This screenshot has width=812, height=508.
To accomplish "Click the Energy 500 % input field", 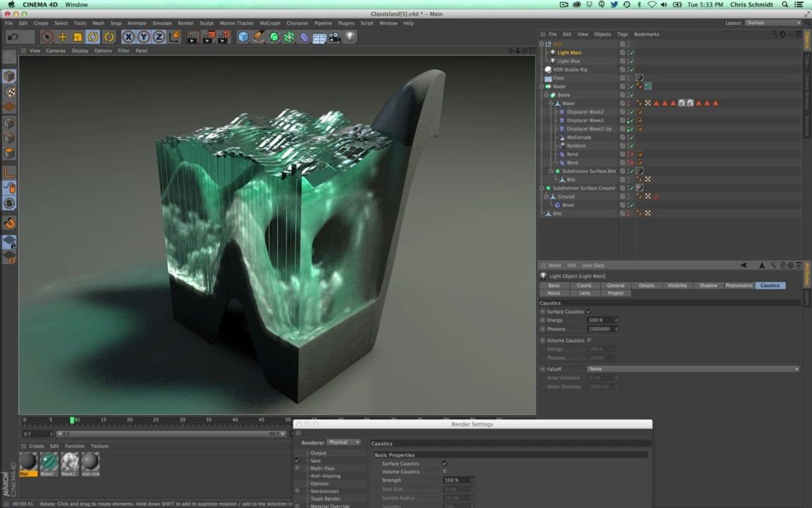I will 603,320.
